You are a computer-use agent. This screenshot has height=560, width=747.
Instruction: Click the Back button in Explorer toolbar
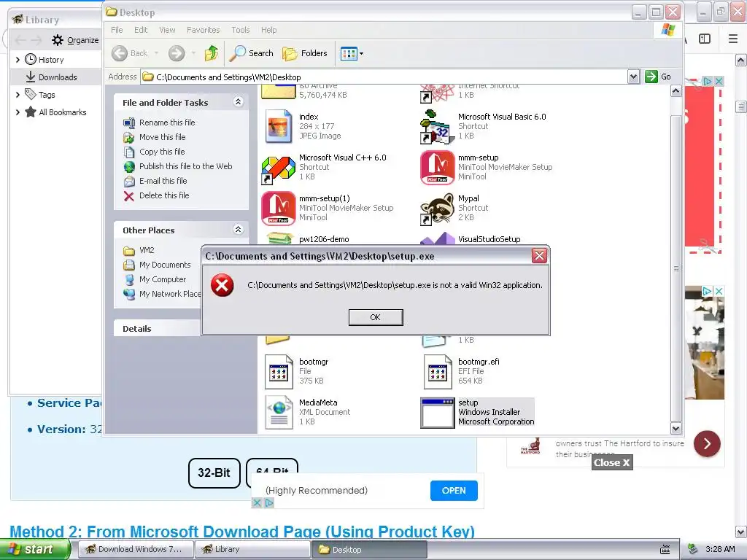point(130,53)
